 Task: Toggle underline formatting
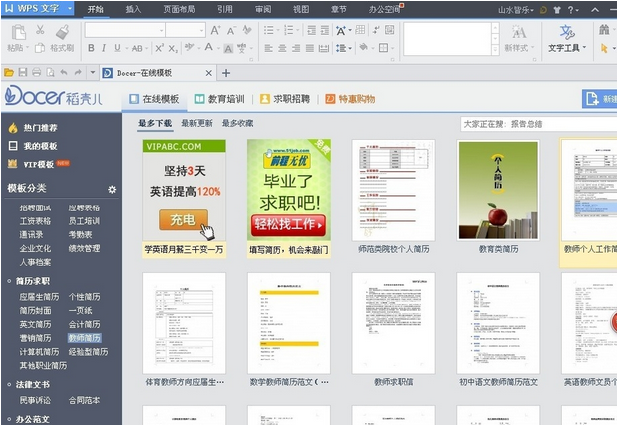click(x=117, y=48)
